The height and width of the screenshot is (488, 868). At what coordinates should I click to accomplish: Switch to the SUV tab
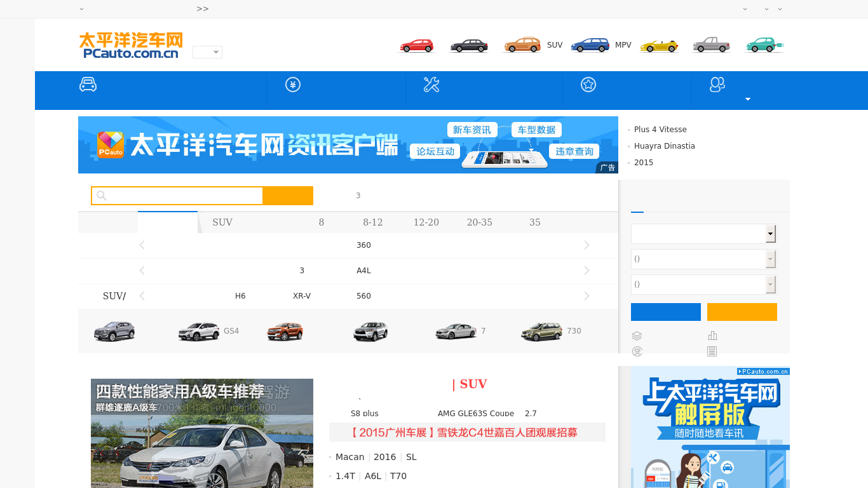[222, 222]
